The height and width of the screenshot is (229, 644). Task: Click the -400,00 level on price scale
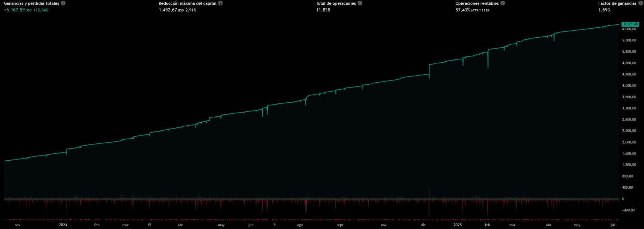[628, 210]
